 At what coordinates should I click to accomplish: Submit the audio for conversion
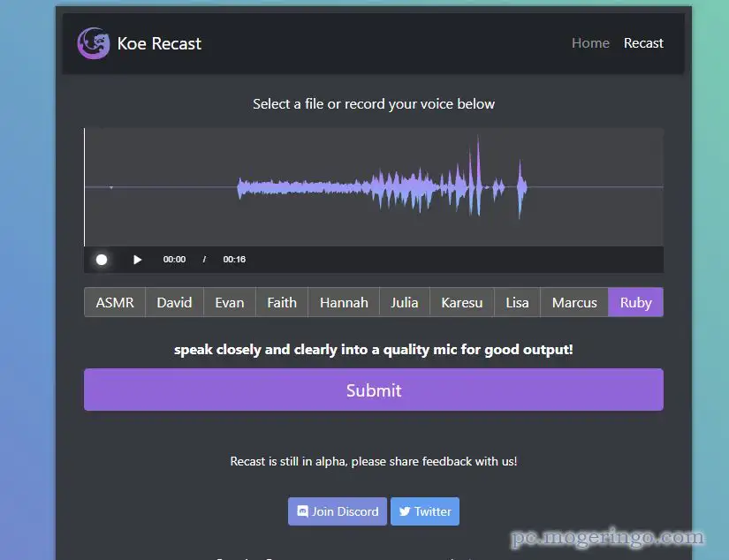[x=374, y=390]
